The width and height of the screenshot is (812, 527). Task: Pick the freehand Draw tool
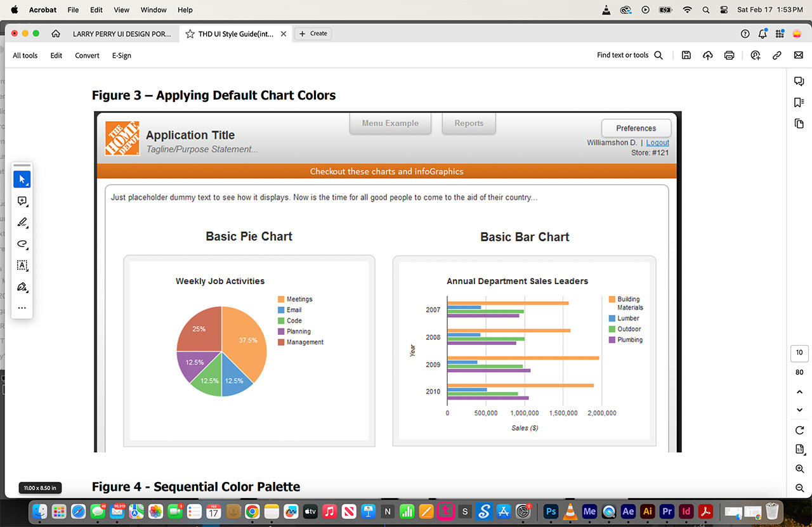click(x=22, y=244)
